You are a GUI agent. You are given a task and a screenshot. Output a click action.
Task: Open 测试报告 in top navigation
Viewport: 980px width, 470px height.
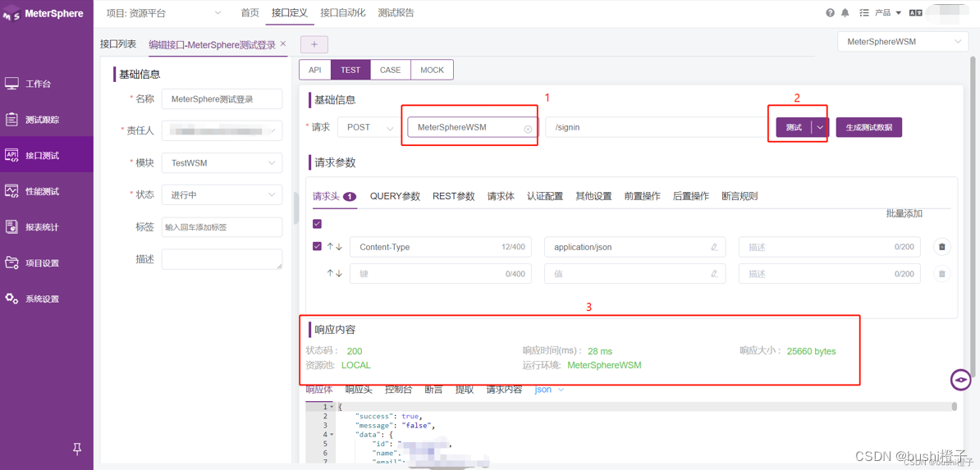(396, 12)
